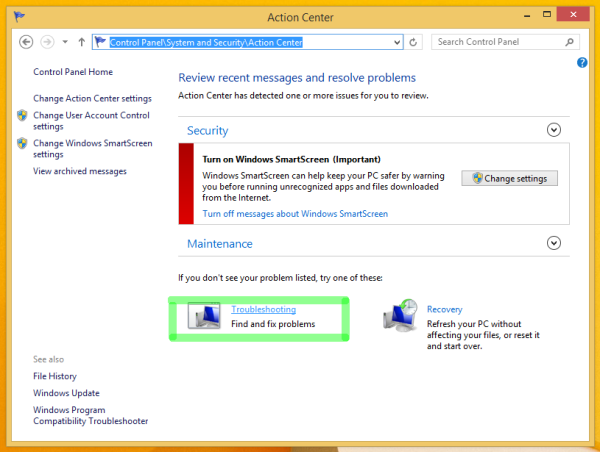Click the Security section heading
The width and height of the screenshot is (600, 452).
[x=207, y=131]
